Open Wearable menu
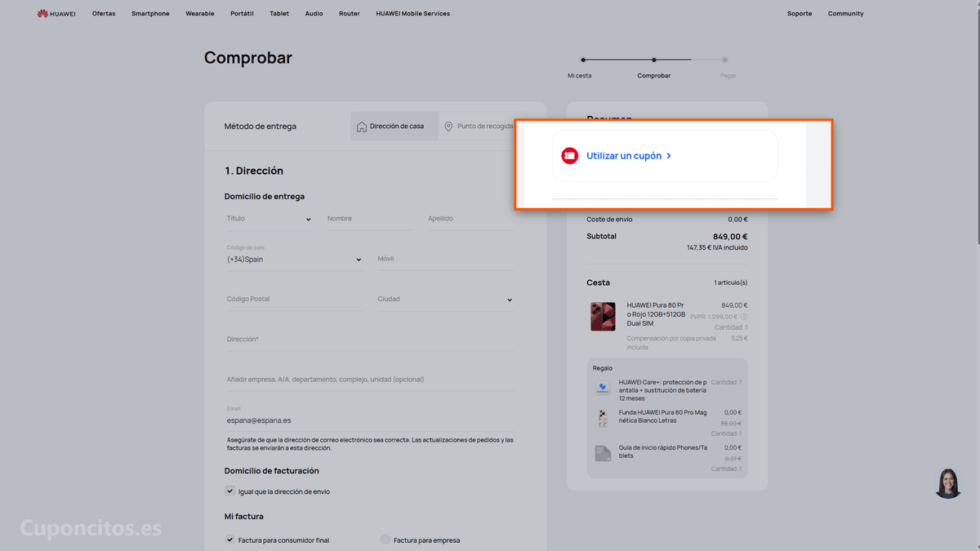The width and height of the screenshot is (980, 551). click(200, 14)
